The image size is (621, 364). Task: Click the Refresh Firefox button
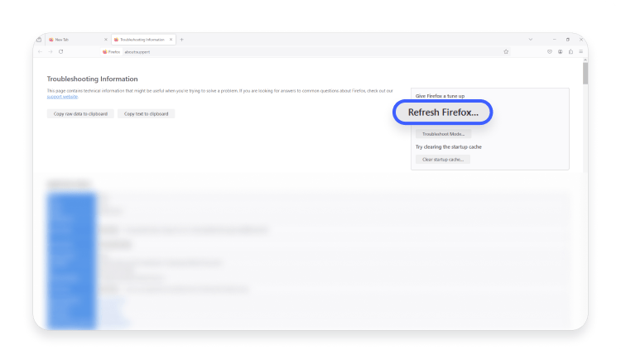tap(443, 113)
